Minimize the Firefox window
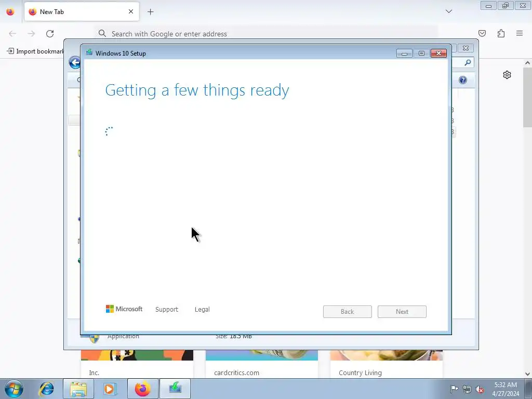The width and height of the screenshot is (532, 399). coord(488,6)
